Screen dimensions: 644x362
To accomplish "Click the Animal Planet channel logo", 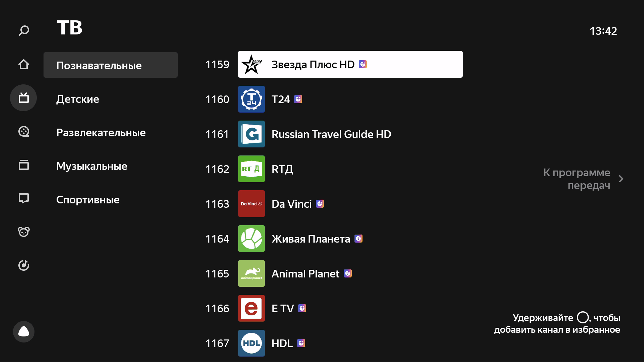I will (251, 273).
